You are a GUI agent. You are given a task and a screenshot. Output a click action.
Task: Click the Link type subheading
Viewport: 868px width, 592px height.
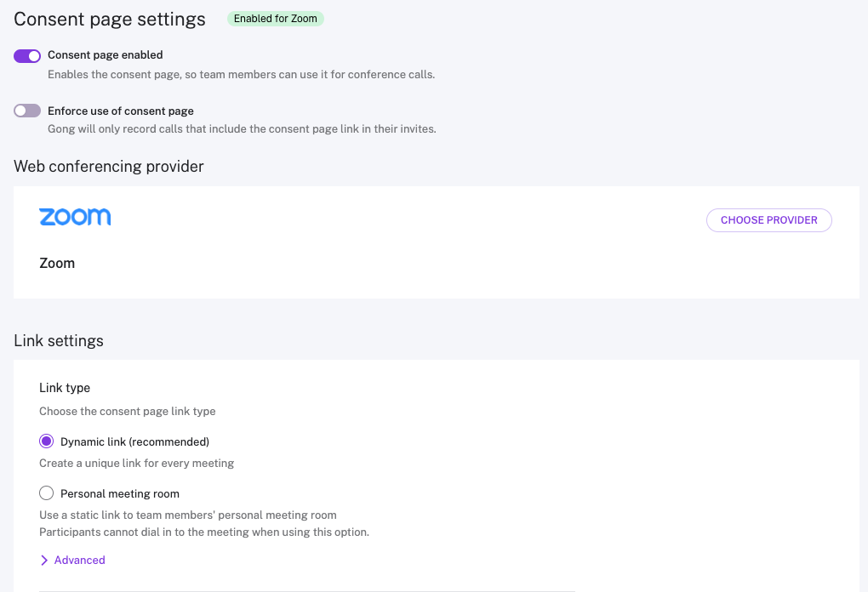coord(65,388)
